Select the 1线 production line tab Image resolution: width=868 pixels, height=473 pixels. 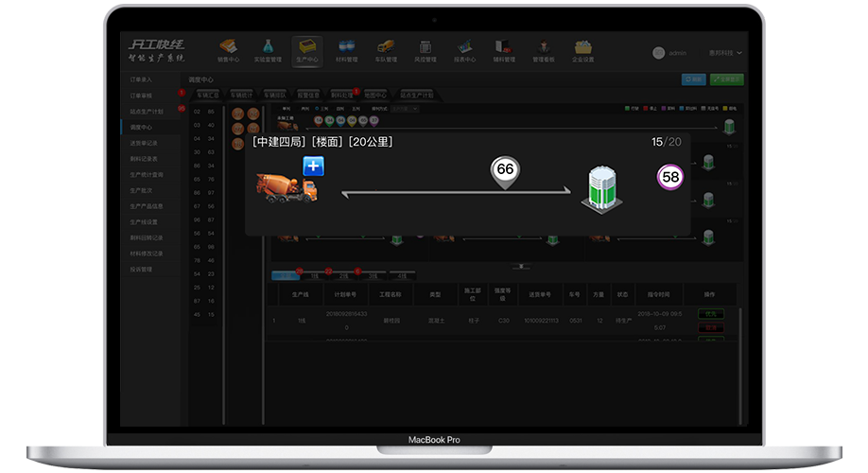(314, 276)
